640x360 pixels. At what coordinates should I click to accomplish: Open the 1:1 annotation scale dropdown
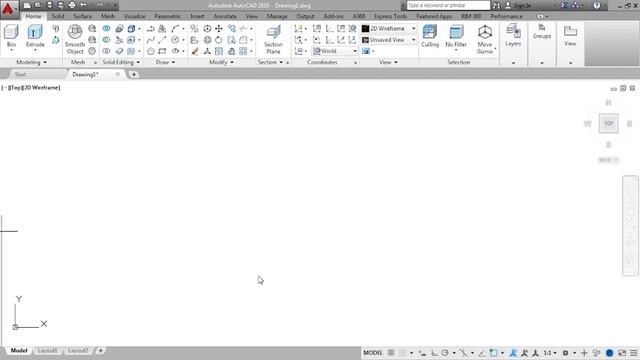[550, 353]
